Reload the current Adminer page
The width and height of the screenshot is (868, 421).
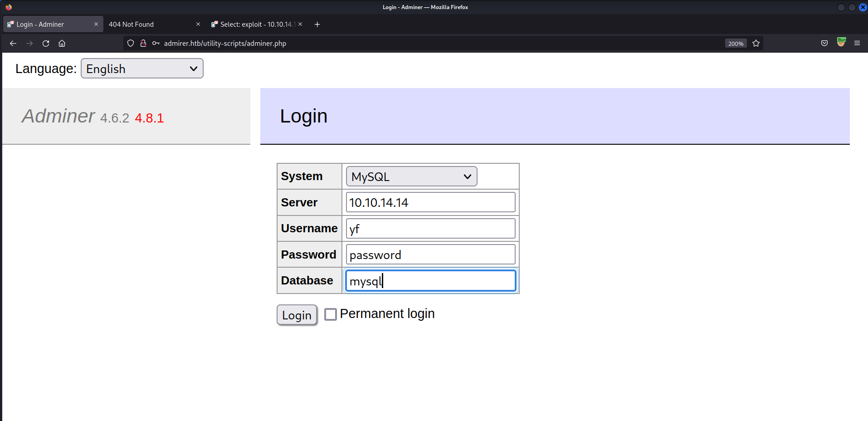click(46, 43)
